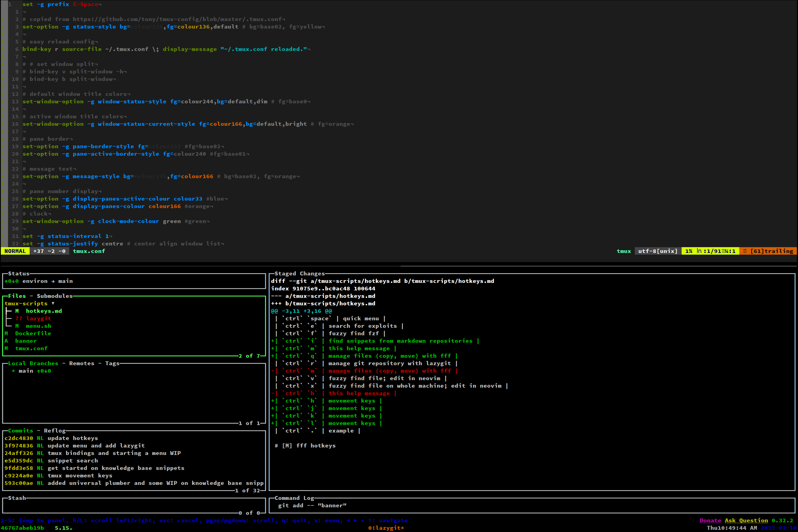
Task: Focus the Stash panel
Action: click(x=134, y=505)
